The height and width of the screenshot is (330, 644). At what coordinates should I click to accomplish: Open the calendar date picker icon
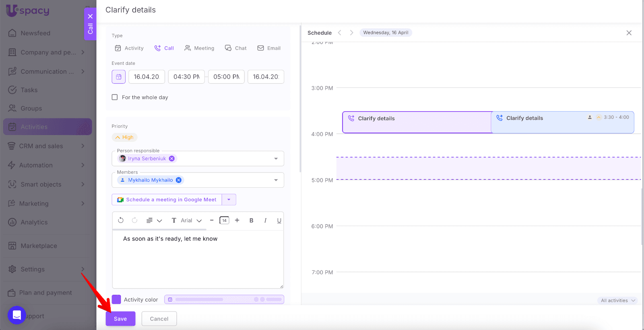119,77
